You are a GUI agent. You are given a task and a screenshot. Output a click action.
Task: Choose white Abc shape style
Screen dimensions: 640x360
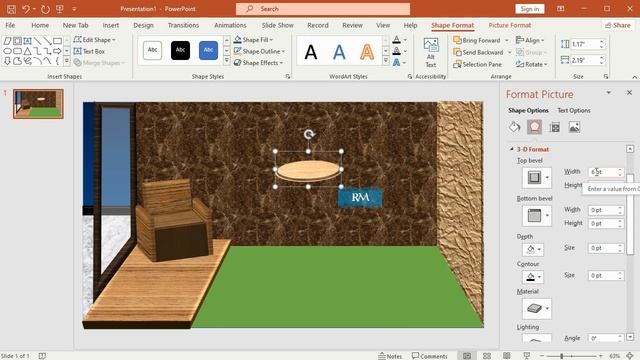click(x=152, y=50)
